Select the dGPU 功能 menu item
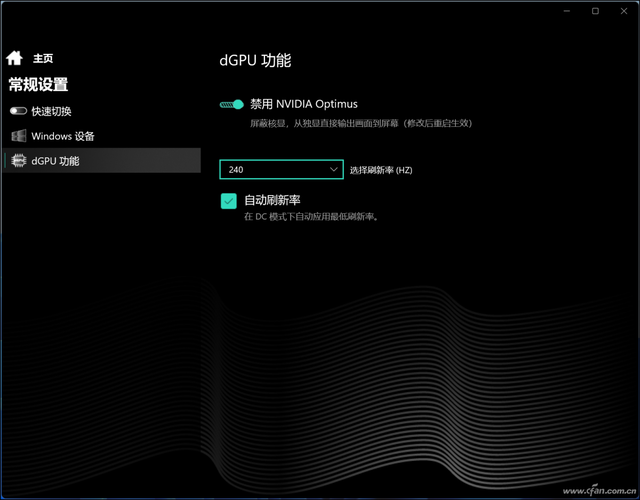The height and width of the screenshot is (500, 640). click(x=102, y=160)
